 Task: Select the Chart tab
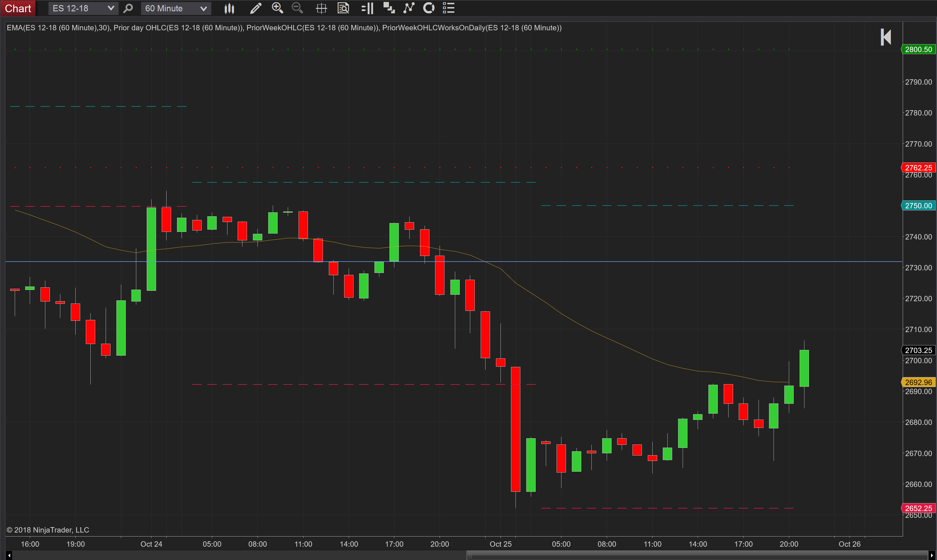[17, 8]
